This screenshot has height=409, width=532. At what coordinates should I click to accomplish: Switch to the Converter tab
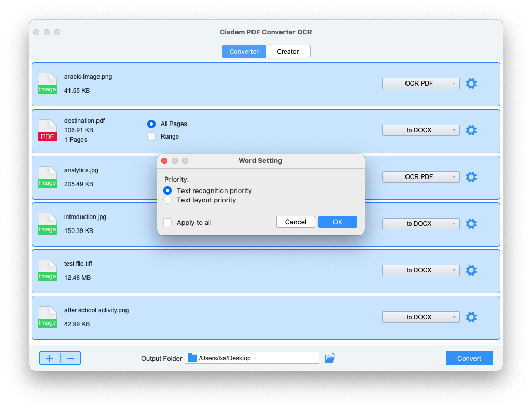click(x=244, y=51)
